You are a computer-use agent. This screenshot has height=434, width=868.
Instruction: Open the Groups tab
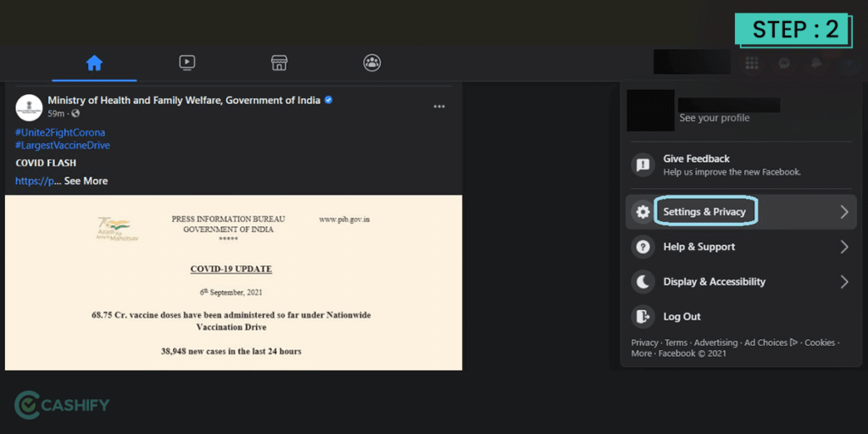372,63
